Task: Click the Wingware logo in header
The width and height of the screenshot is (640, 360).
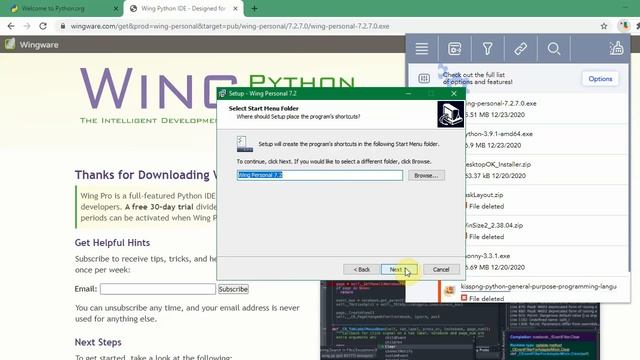Action: click(x=10, y=44)
